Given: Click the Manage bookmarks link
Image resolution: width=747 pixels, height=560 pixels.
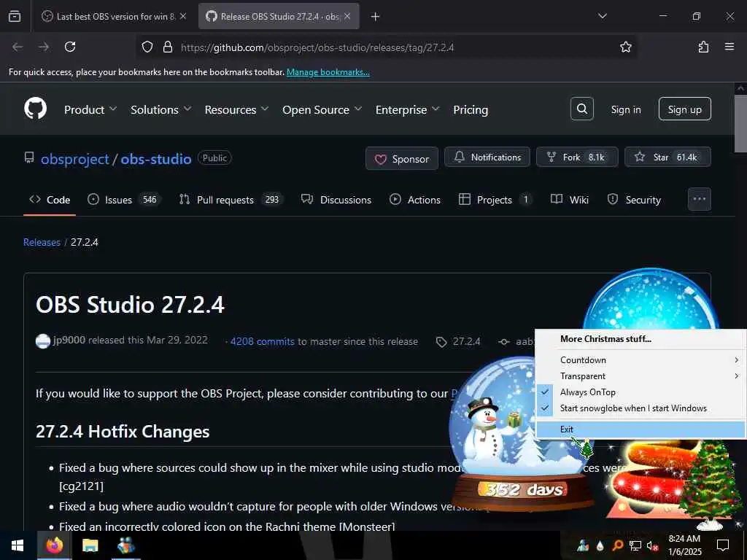Looking at the screenshot, I should click(x=328, y=72).
